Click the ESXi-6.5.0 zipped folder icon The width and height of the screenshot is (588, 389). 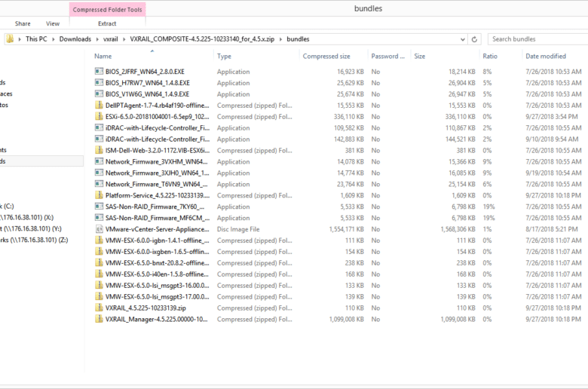[x=99, y=116]
